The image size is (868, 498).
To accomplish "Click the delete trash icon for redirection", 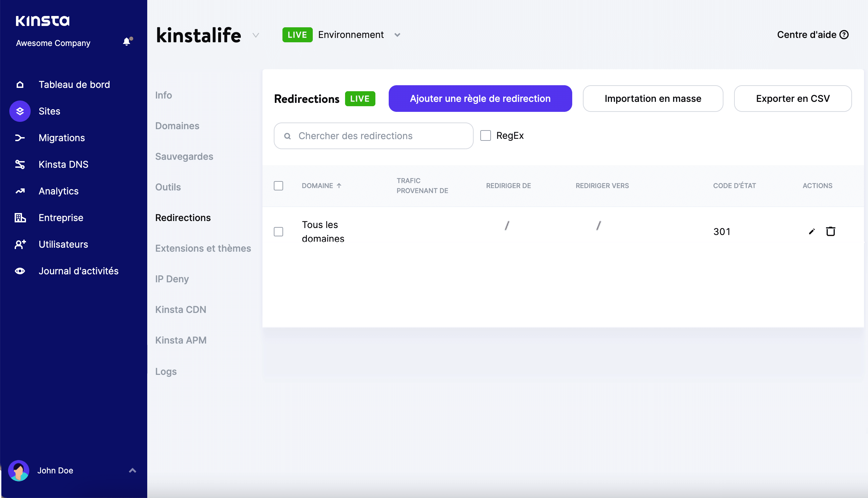I will tap(830, 231).
